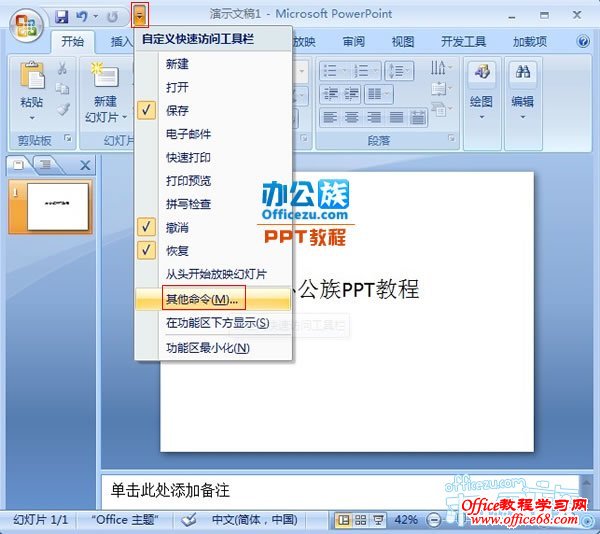
Task: Click the Redo icon in quick access toolbar
Action: point(112,17)
